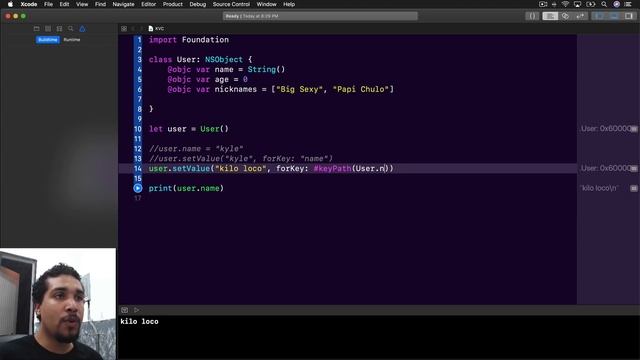The width and height of the screenshot is (640, 360).
Task: Select the issue navigator triangle icon
Action: (x=82, y=29)
